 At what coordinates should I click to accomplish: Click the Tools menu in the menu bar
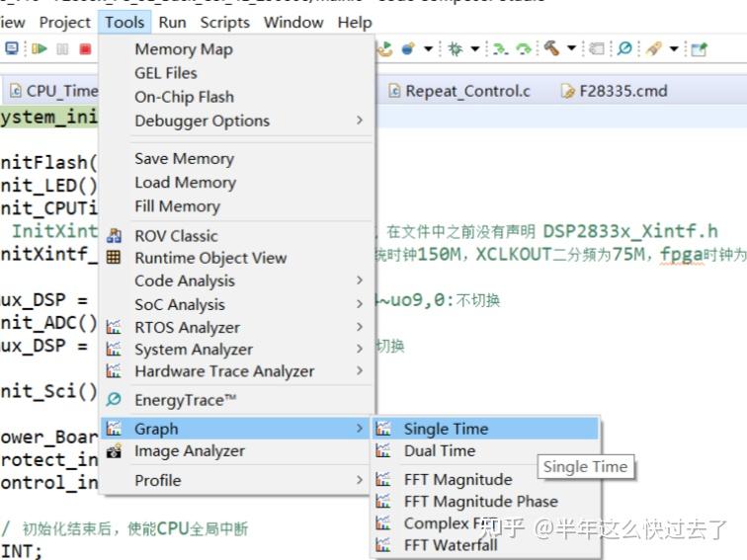pos(124,23)
